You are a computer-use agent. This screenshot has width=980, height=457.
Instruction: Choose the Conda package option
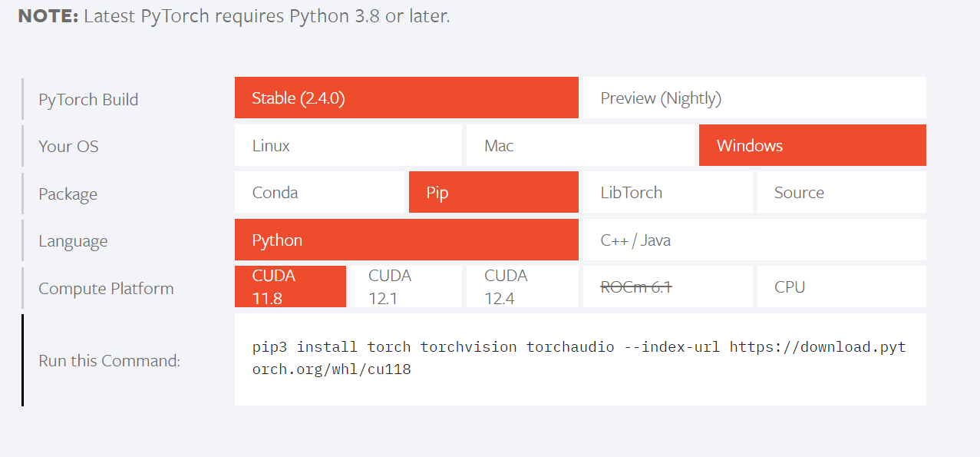point(319,192)
